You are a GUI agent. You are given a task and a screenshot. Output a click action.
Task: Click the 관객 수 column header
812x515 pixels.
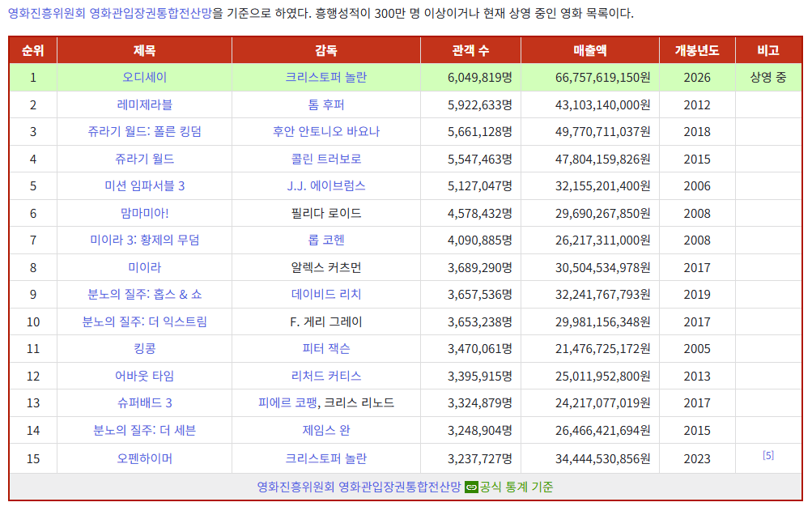470,50
